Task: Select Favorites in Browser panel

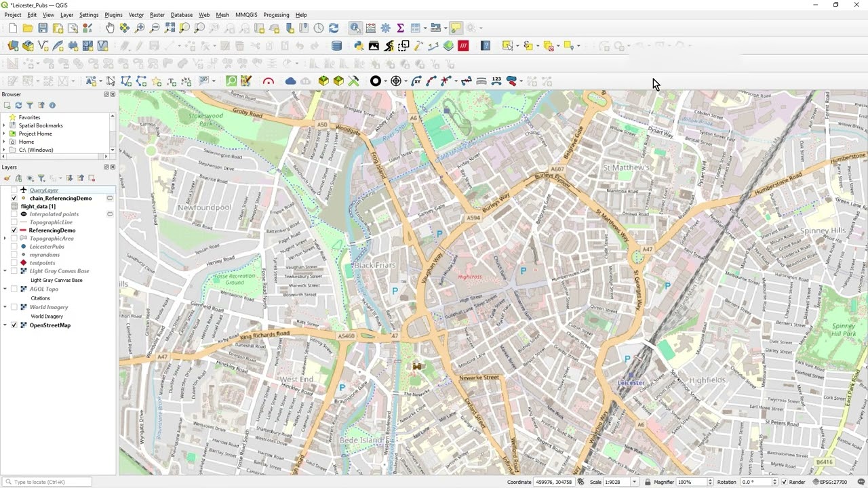Action: (29, 117)
